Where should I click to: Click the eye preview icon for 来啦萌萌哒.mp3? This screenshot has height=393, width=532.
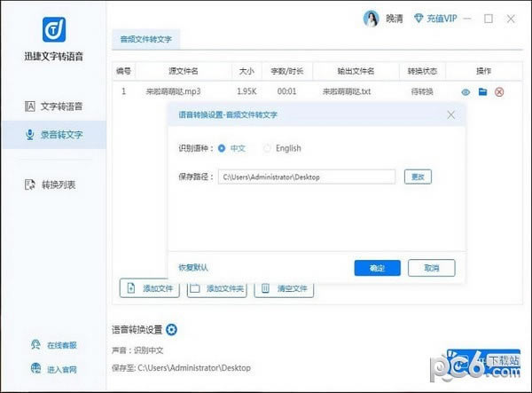465,91
